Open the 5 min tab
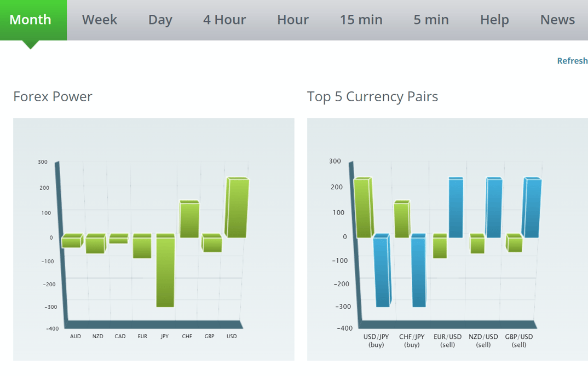This screenshot has height=376, width=588. [x=431, y=20]
